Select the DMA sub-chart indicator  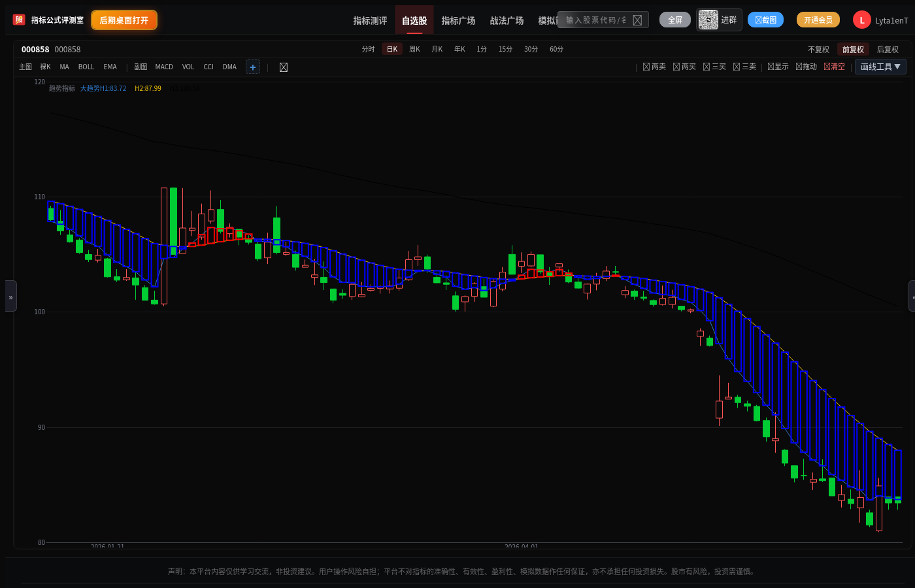[229, 67]
